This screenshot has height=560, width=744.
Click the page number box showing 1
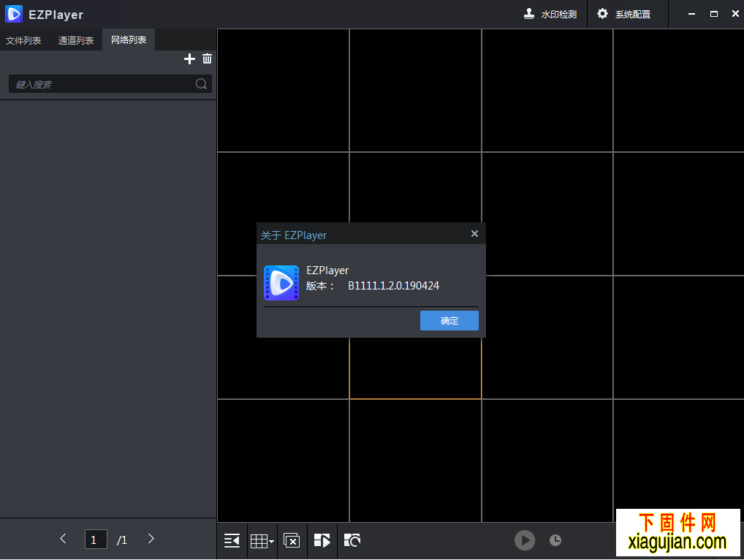coord(96,539)
